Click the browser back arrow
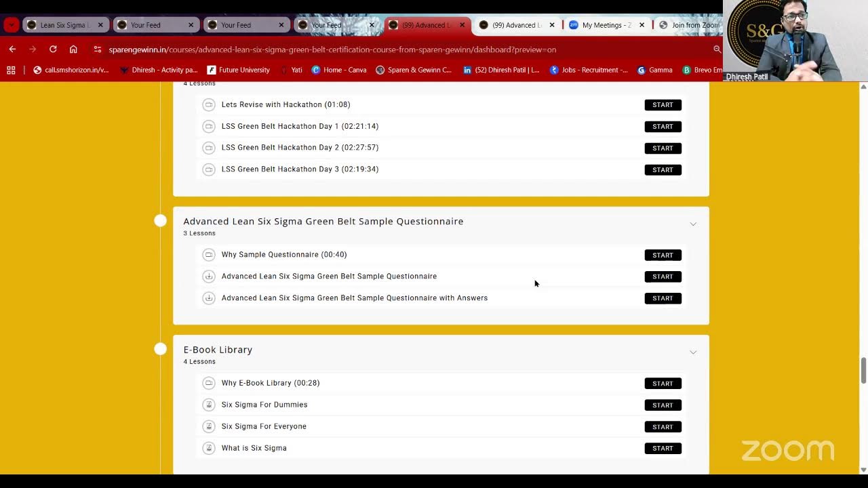 point(12,49)
